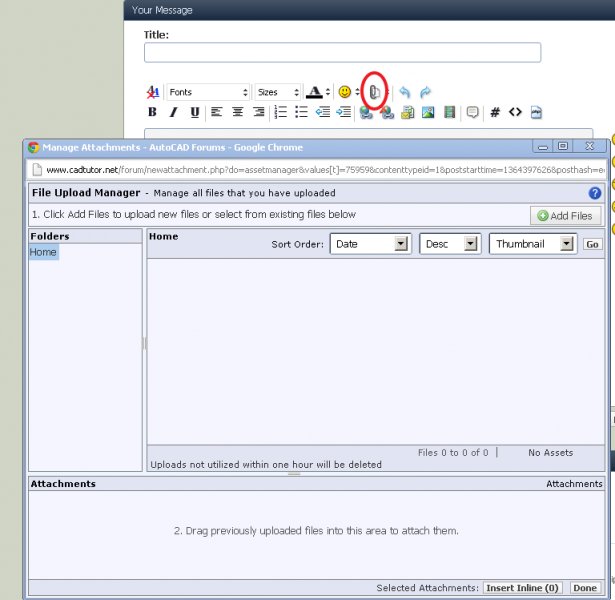Click the Add Files button
This screenshot has height=600, width=615.
pyautogui.click(x=565, y=216)
